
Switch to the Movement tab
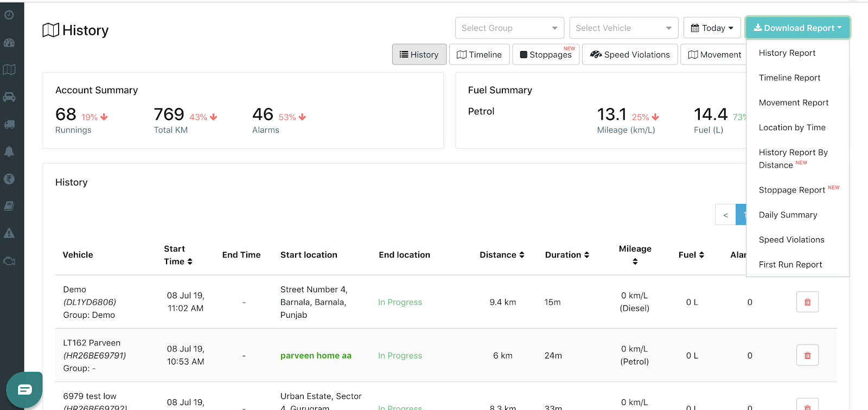point(714,54)
